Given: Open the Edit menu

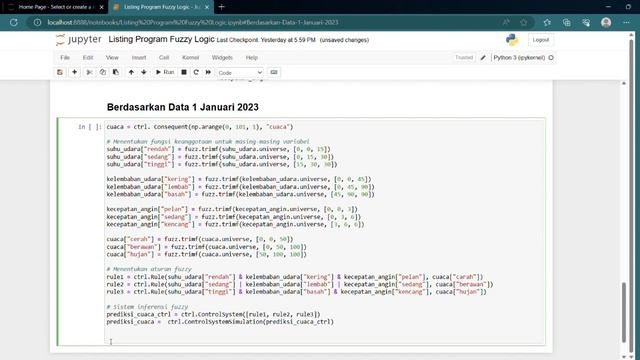Looking at the screenshot, I should [88, 58].
